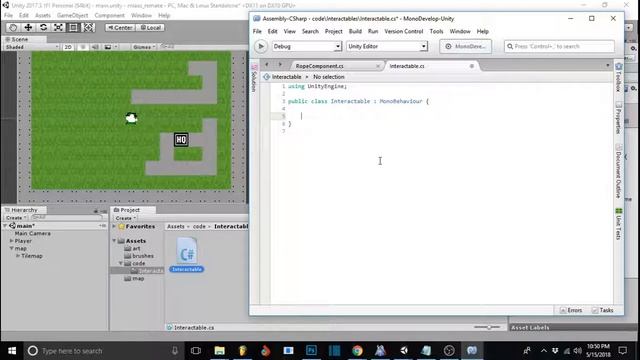
Task: Toggle scene audio in Scene view toolbar
Action: click(95, 47)
